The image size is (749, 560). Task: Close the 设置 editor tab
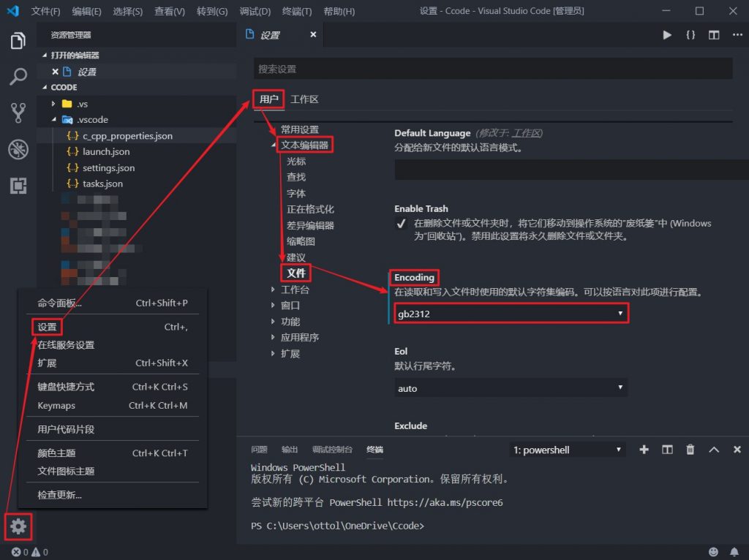(x=313, y=34)
